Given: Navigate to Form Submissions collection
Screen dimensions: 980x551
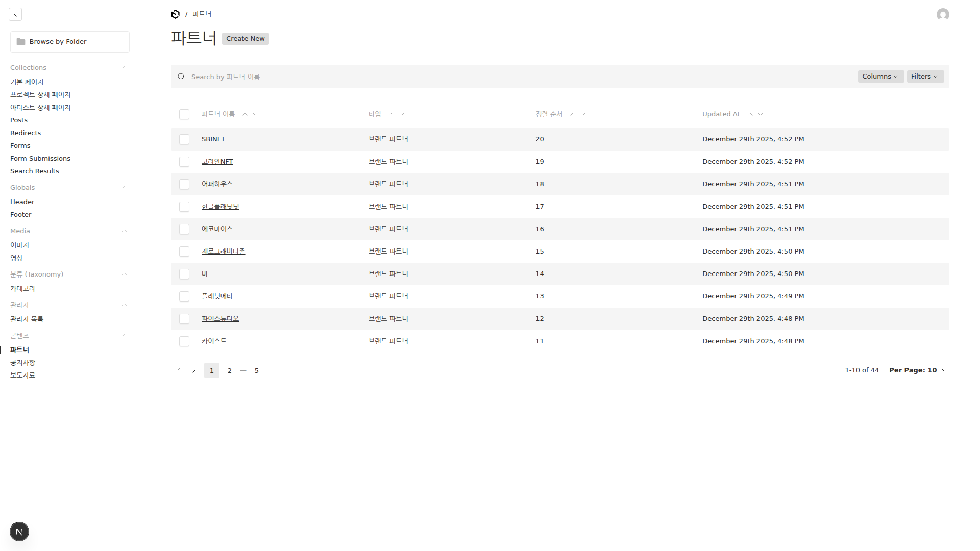Looking at the screenshot, I should pyautogui.click(x=40, y=158).
